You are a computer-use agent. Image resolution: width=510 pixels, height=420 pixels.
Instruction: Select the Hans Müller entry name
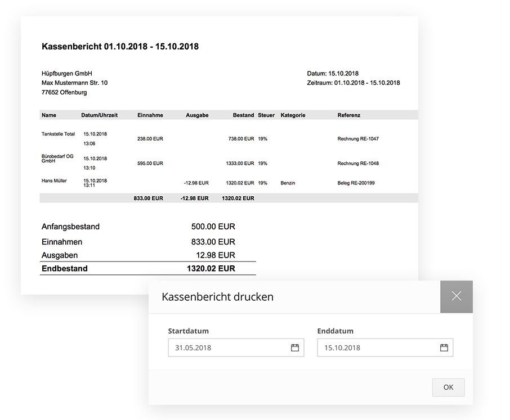pyautogui.click(x=54, y=180)
